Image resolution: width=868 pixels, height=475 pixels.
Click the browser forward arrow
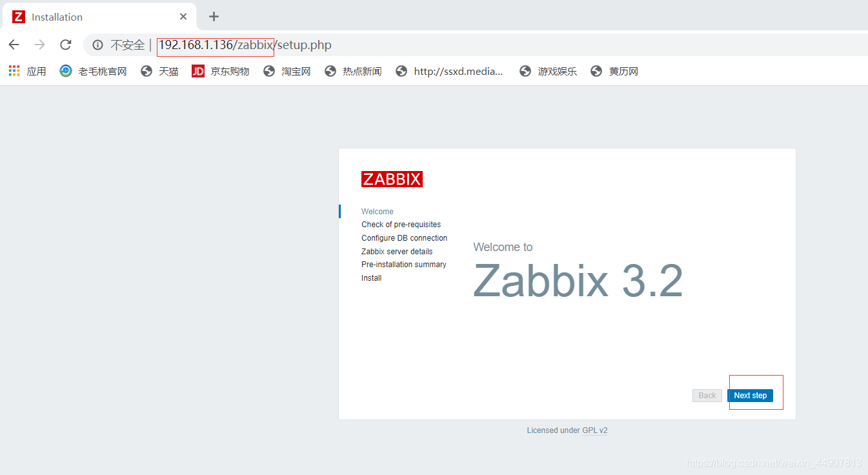coord(39,45)
